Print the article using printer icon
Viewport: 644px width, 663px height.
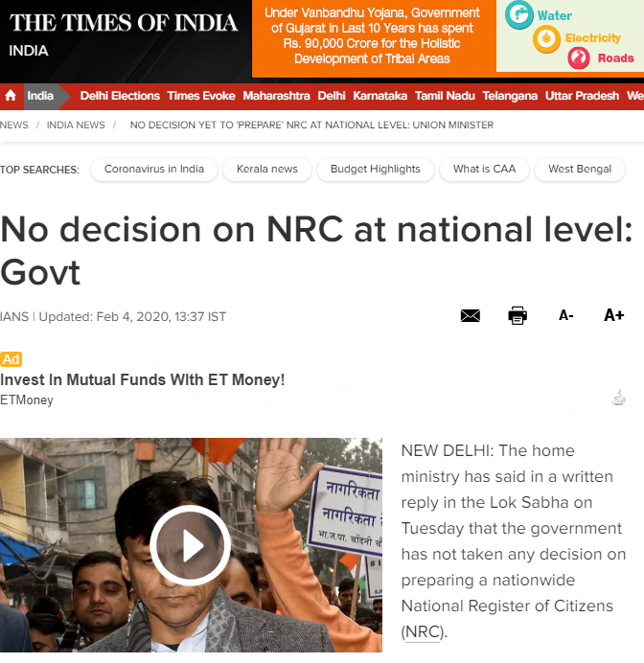[517, 315]
